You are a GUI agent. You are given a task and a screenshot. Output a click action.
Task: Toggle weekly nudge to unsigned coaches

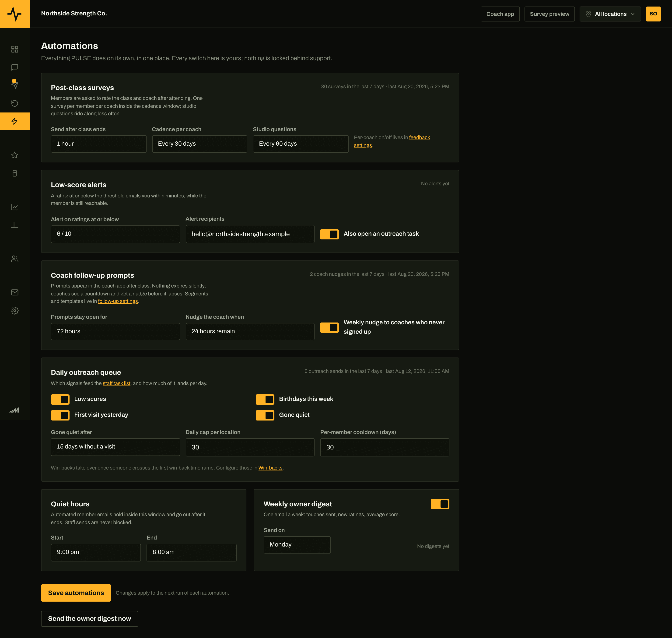pos(329,327)
